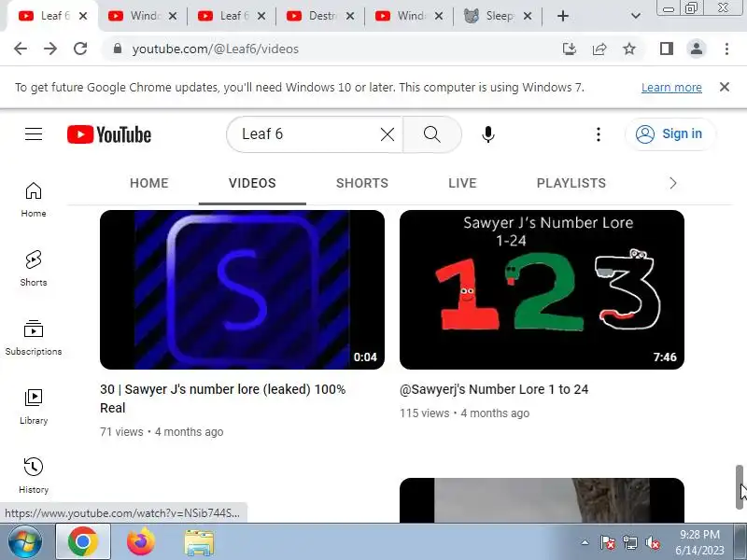The image size is (747, 560).
Task: Open the Action Center flag icon
Action: tap(608, 542)
